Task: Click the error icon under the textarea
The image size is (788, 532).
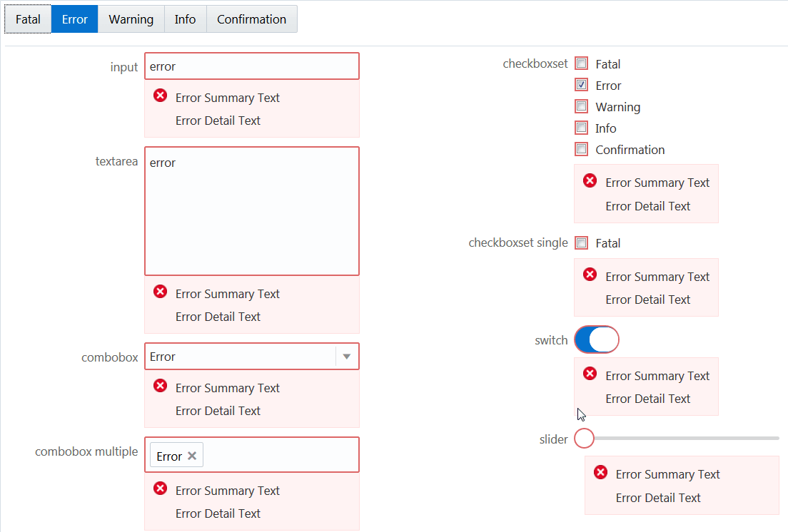Action: (x=160, y=291)
